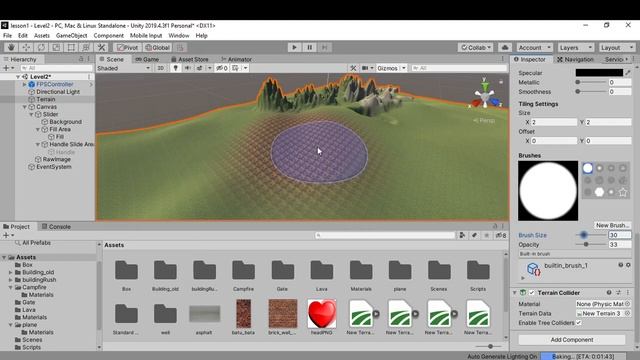Click Add Component button
640x360 pixels.
click(572, 340)
